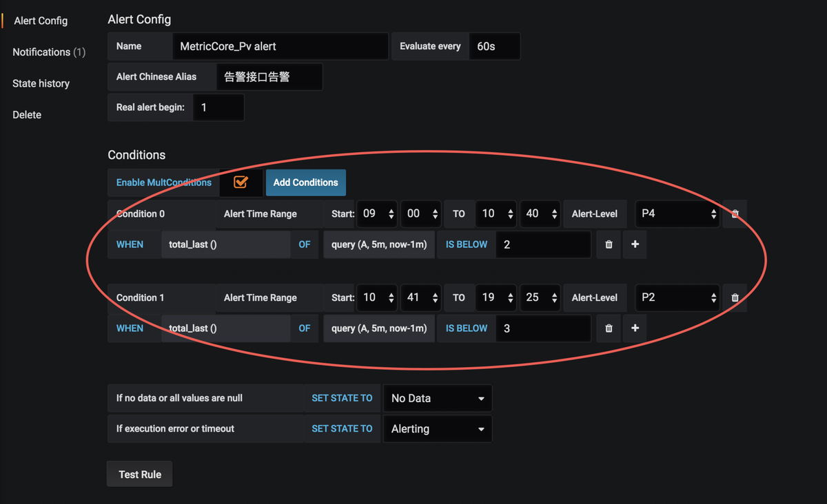Open the Notifications tab in sidebar

[x=49, y=52]
